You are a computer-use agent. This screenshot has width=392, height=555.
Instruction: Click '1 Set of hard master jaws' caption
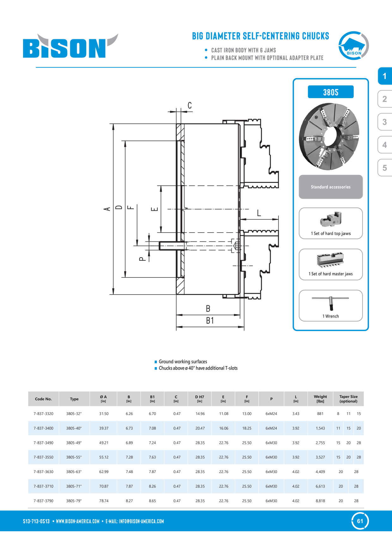point(331,274)
